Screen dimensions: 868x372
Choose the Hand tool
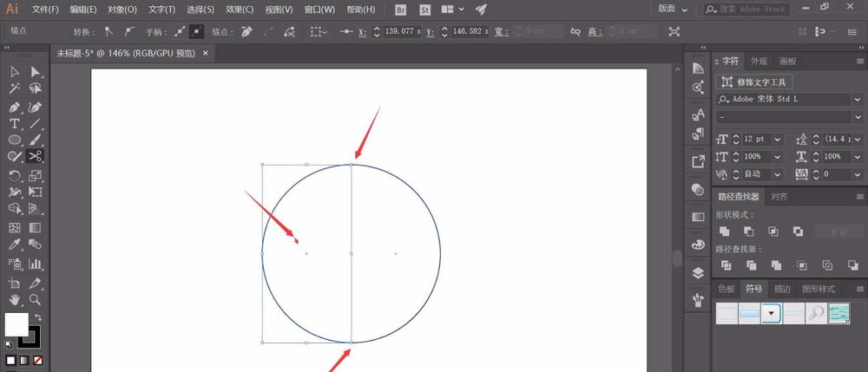(15, 299)
